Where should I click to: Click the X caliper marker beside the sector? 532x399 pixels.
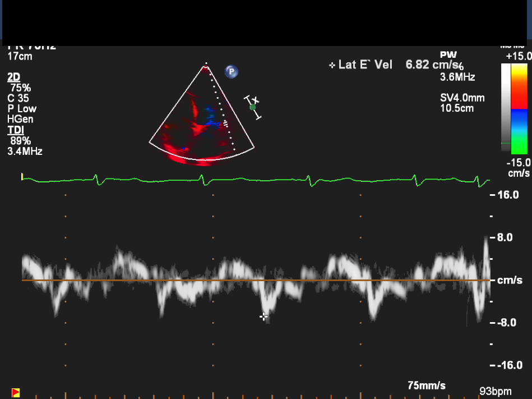(256, 101)
